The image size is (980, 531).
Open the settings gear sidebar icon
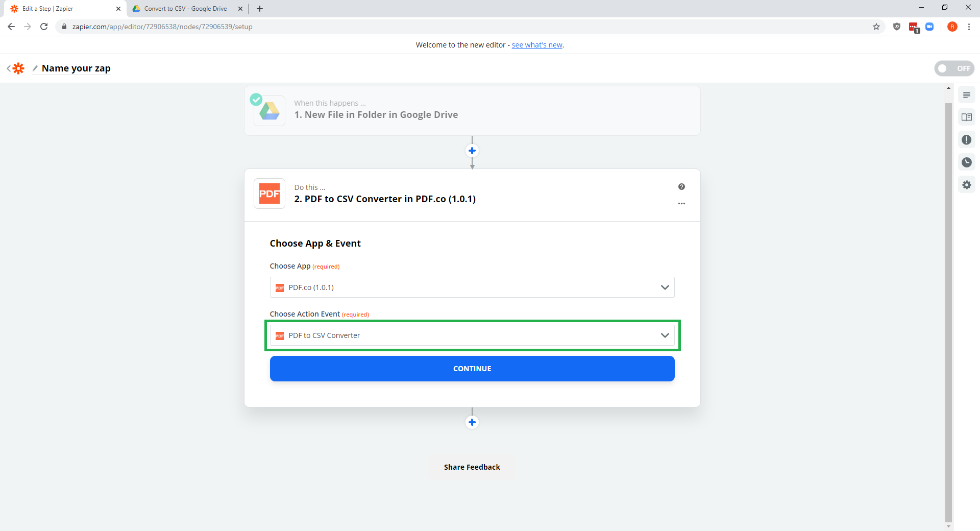tap(967, 185)
